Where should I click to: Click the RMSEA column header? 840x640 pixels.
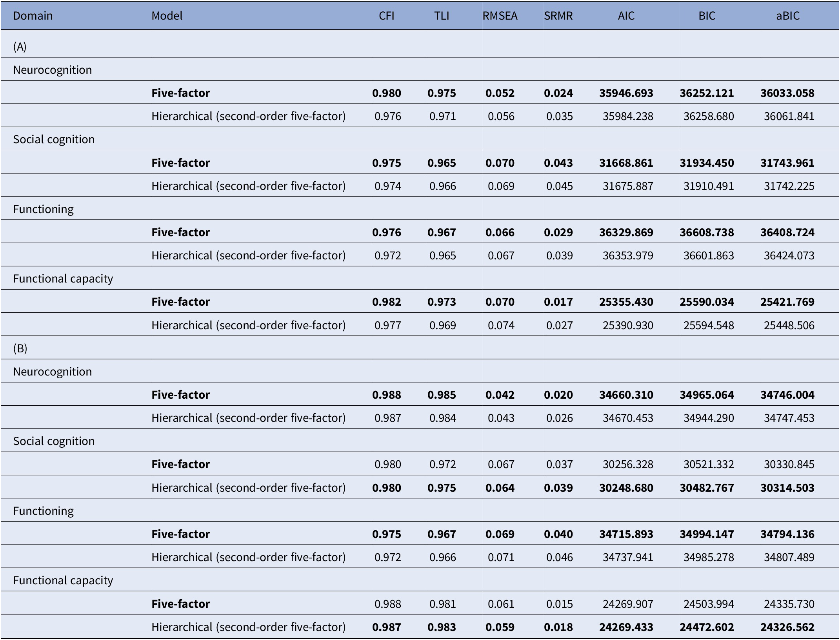point(500,16)
